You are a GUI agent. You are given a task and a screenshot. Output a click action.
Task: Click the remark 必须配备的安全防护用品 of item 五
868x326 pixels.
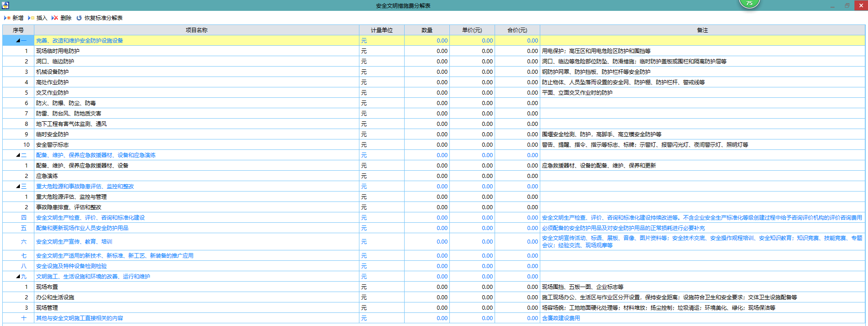(623, 228)
